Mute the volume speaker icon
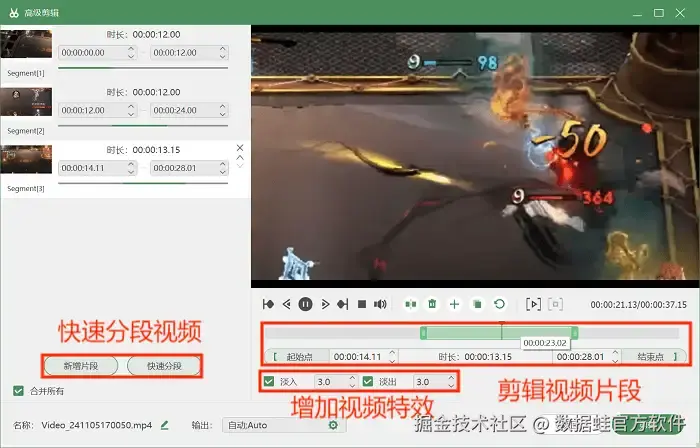700x448 pixels. [x=380, y=304]
